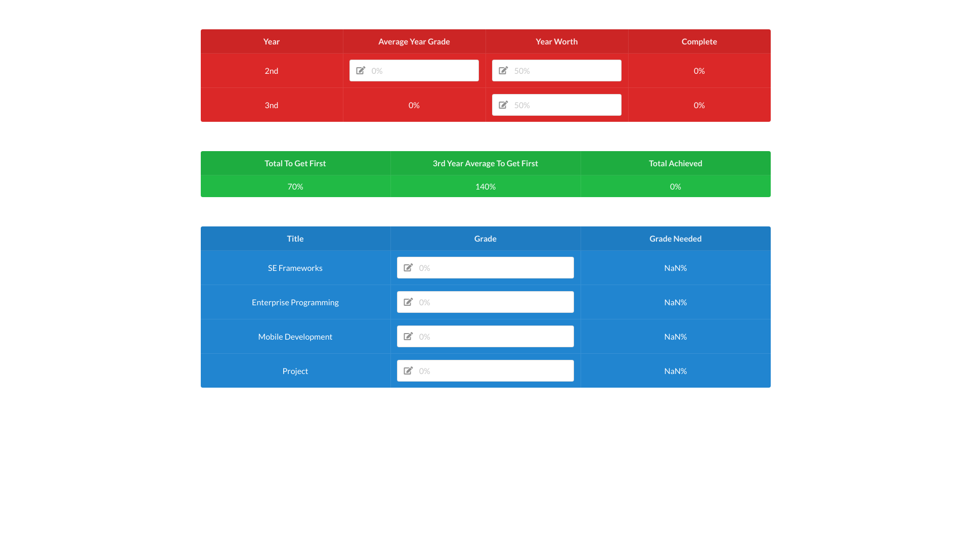Click the Total To Get First header
Screen dimensions: 971x560
click(x=295, y=163)
